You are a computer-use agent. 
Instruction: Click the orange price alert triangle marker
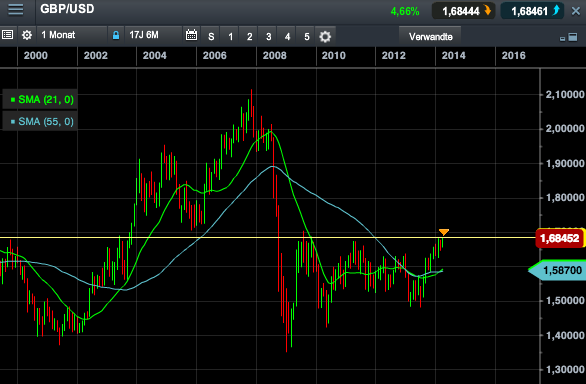(444, 232)
